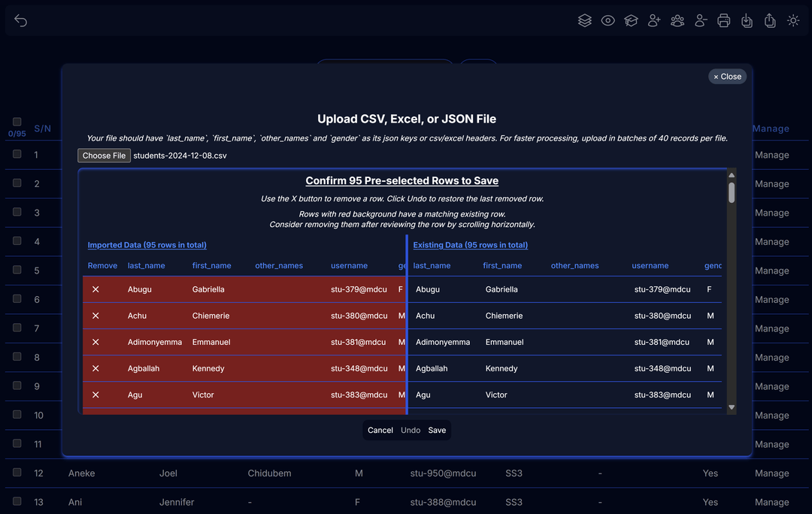Tick the checkbox for row 12

tap(17, 473)
